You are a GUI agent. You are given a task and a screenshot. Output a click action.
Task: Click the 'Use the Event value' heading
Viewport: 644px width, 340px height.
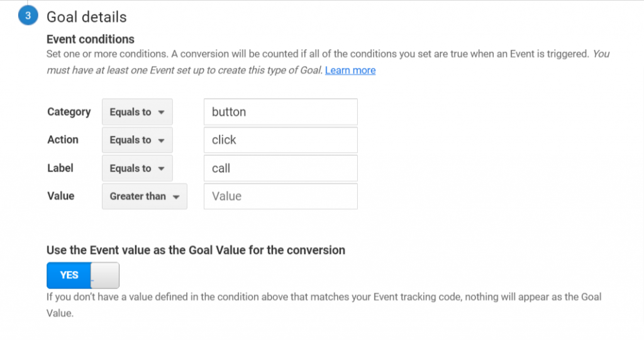click(196, 250)
